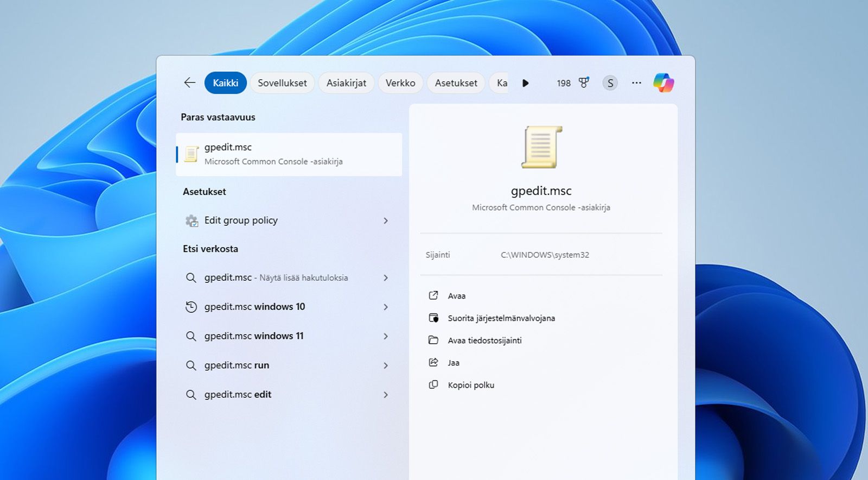
Task: Click the history clock icon for gpedit.msc windows 10
Action: pyautogui.click(x=191, y=307)
